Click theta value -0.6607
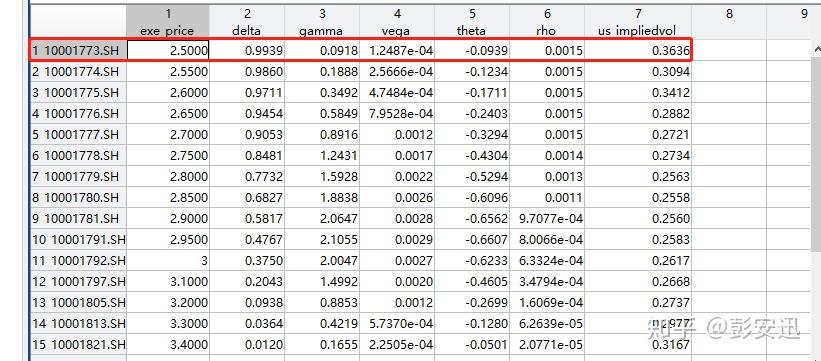 [x=472, y=239]
